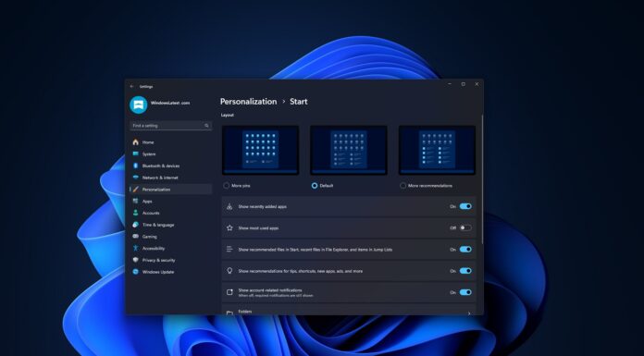Click the lightbulb icon for recommendations
The width and height of the screenshot is (644, 356).
click(229, 271)
